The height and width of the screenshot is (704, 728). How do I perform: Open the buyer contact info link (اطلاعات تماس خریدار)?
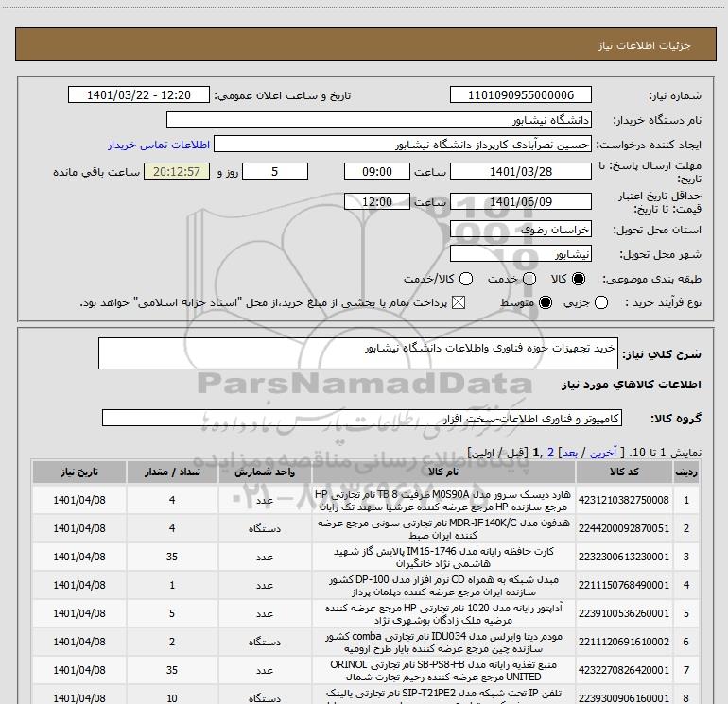(159, 145)
